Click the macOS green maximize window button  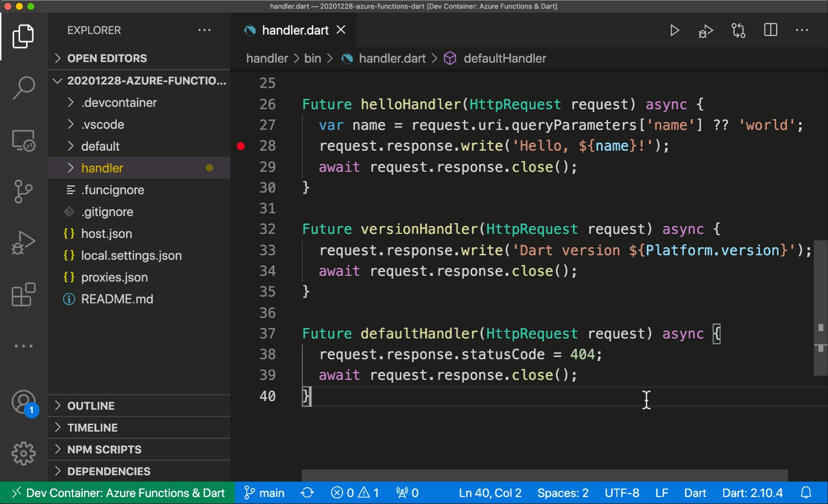tap(31, 6)
